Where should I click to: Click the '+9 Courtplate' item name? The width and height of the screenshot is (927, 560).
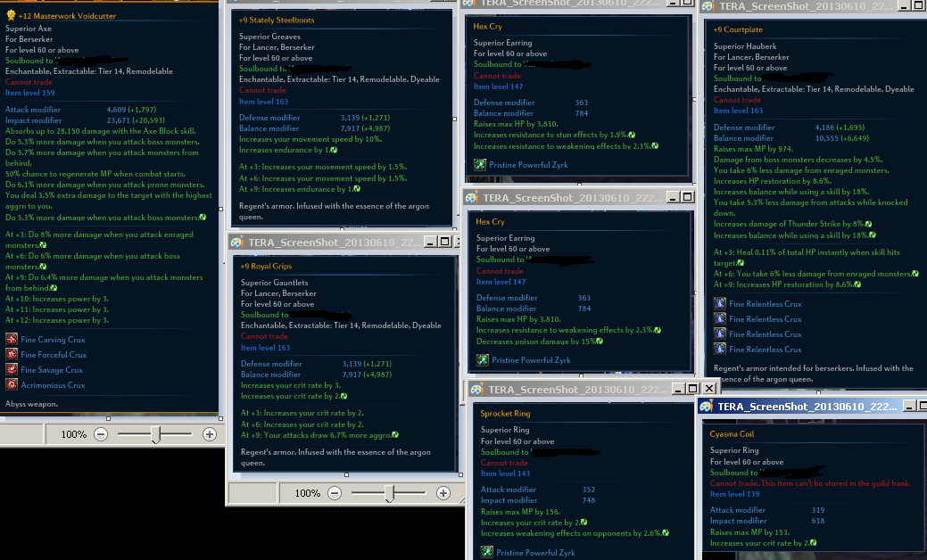(738, 29)
